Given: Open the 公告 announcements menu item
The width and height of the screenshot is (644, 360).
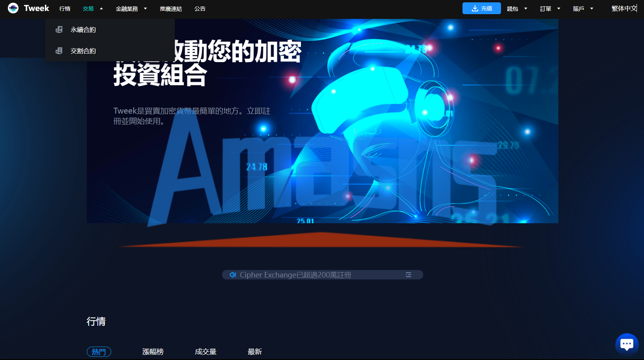Looking at the screenshot, I should pos(200,9).
